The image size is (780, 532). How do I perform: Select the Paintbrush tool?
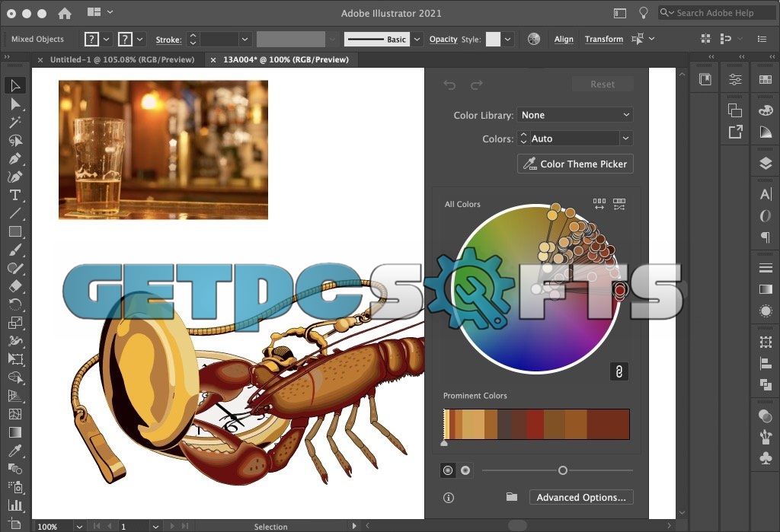15,250
